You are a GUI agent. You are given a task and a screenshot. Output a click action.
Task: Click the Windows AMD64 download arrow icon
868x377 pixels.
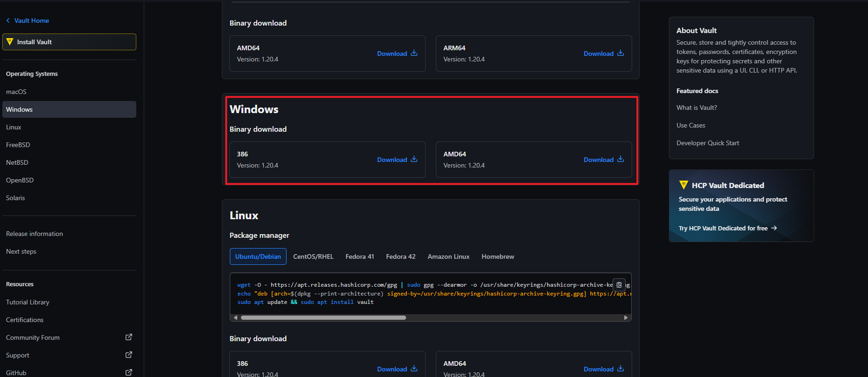coord(621,159)
